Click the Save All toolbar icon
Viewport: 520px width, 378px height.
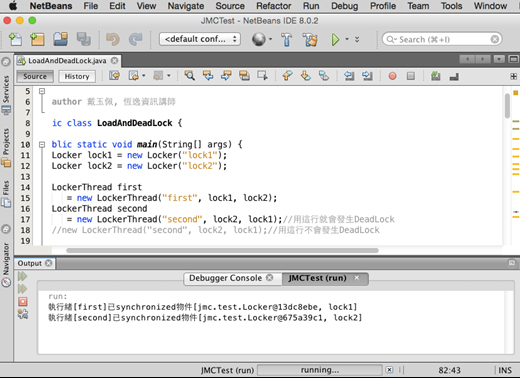[x=83, y=39]
